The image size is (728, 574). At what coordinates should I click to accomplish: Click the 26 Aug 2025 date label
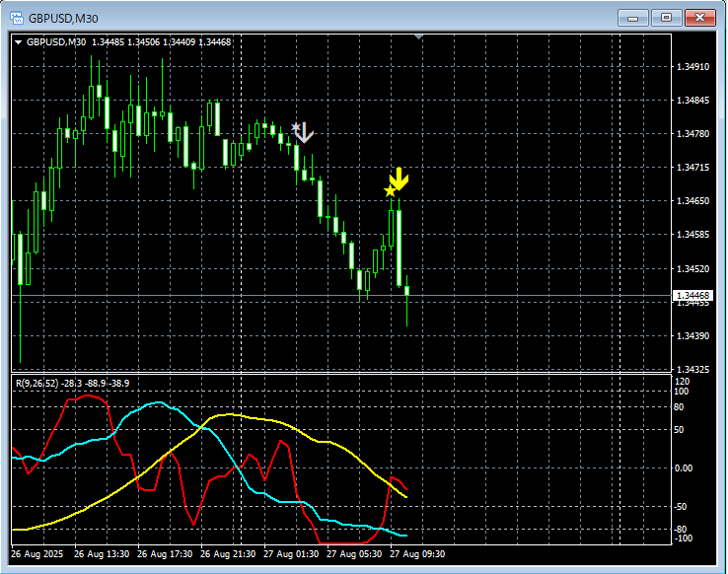[x=37, y=554]
